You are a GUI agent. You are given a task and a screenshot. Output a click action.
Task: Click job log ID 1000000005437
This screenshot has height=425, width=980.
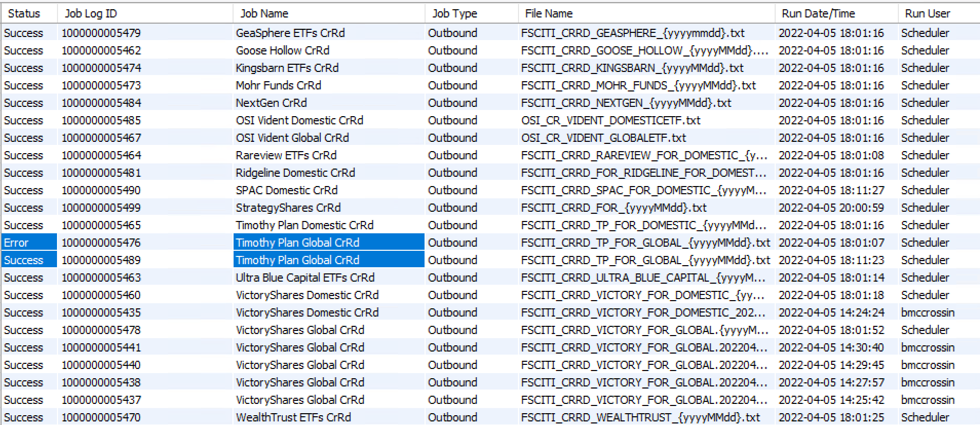(101, 400)
